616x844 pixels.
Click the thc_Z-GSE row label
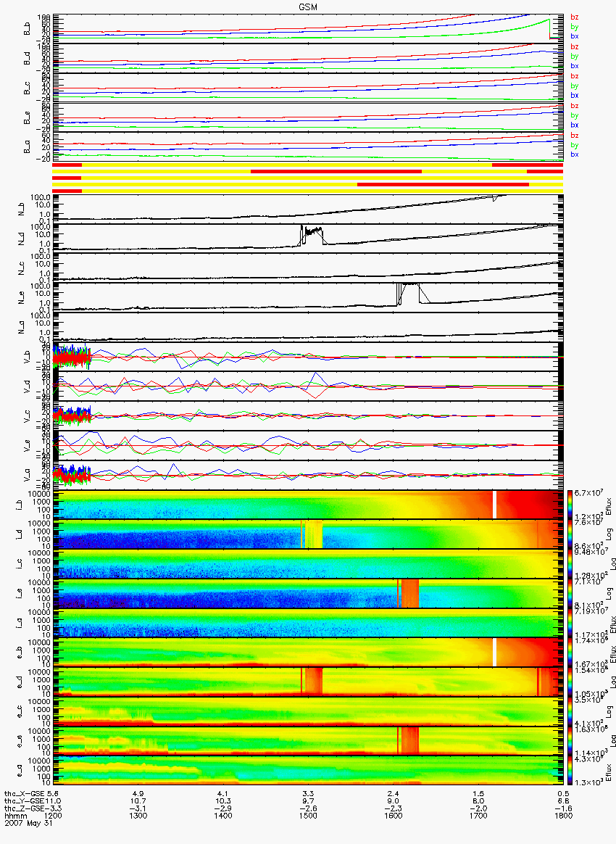(x=25, y=808)
